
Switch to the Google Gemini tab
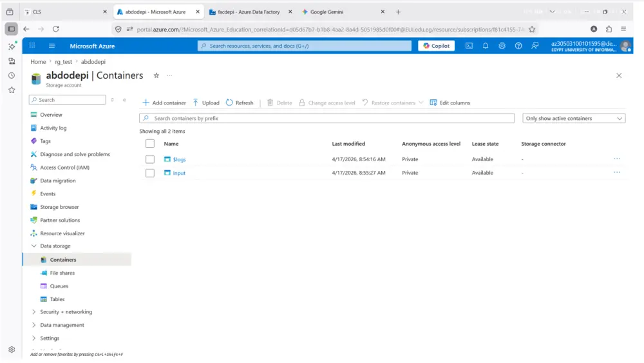343,12
